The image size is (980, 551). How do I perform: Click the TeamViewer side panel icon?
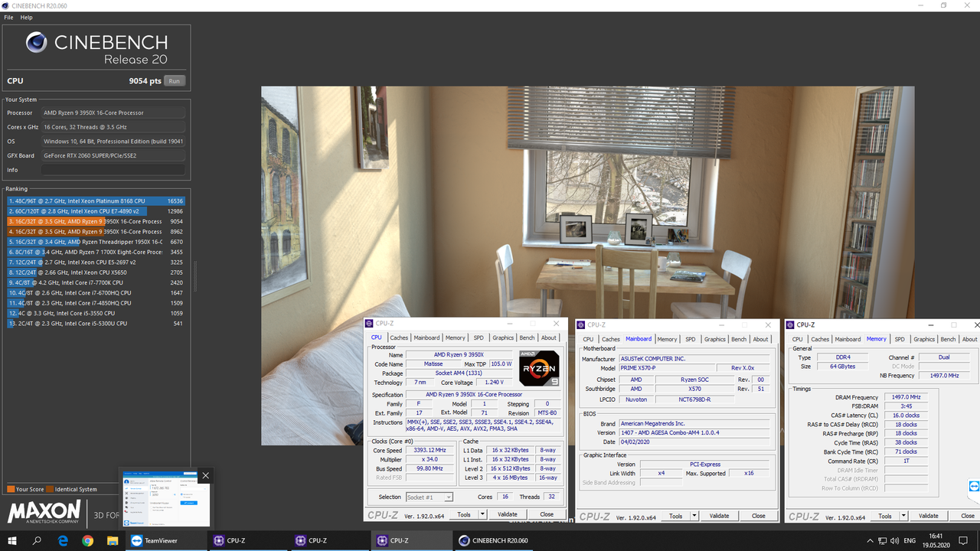click(974, 487)
